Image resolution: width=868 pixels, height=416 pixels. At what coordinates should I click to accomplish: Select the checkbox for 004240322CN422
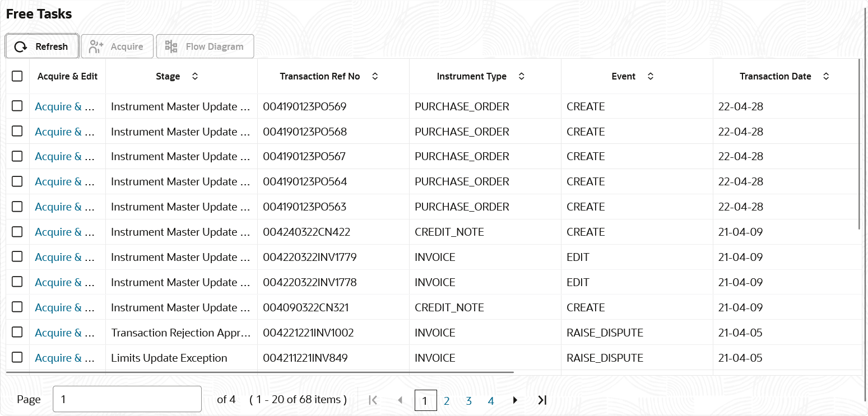coord(17,231)
